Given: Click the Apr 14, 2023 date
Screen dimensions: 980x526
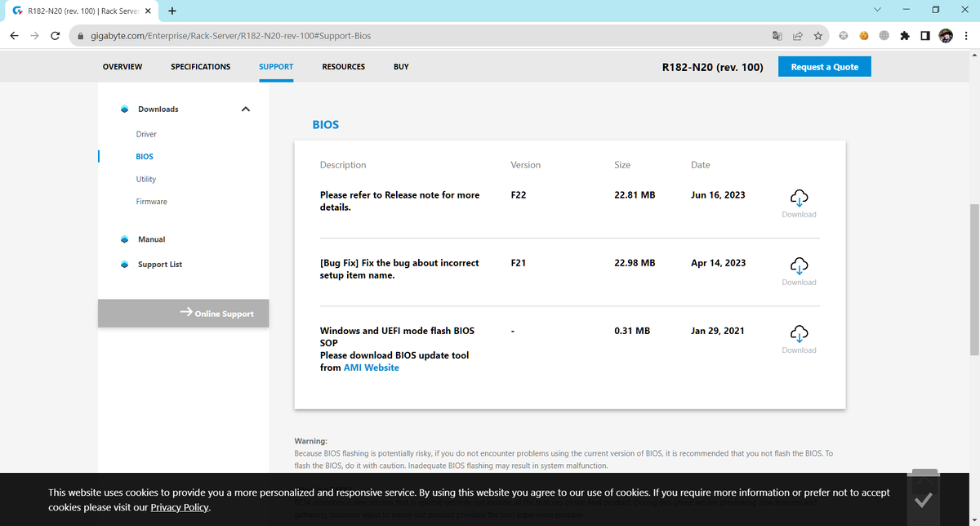Looking at the screenshot, I should point(718,263).
